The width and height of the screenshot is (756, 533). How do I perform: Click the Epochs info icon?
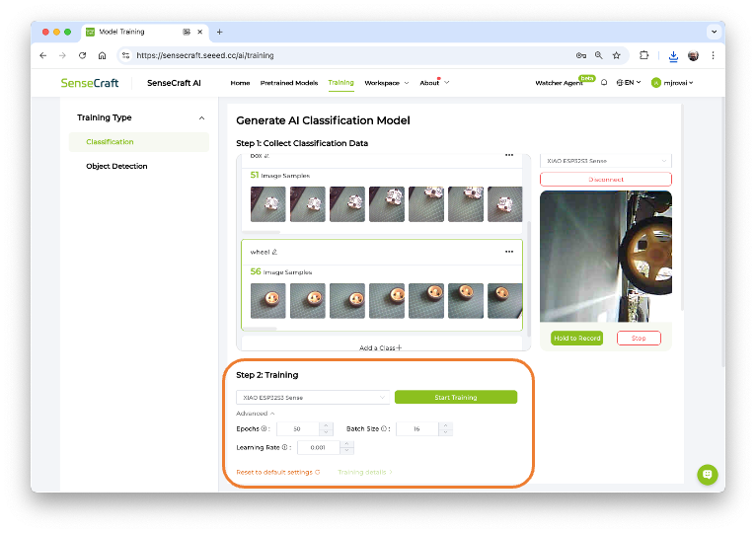coord(267,429)
